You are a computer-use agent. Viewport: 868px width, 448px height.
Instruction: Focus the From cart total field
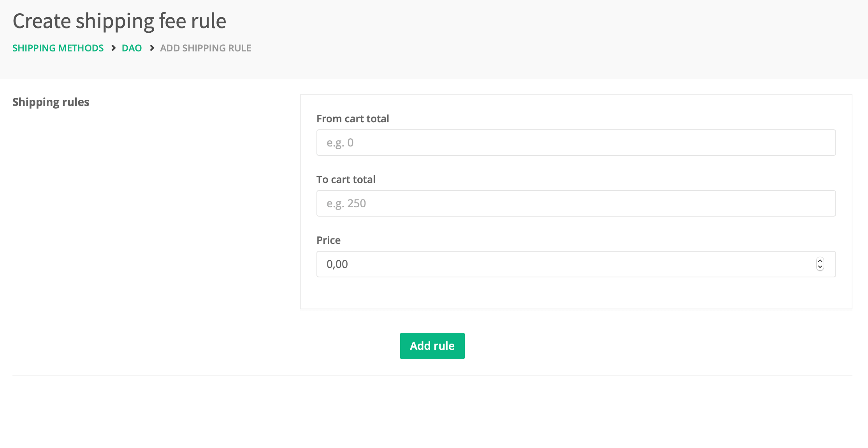point(576,143)
